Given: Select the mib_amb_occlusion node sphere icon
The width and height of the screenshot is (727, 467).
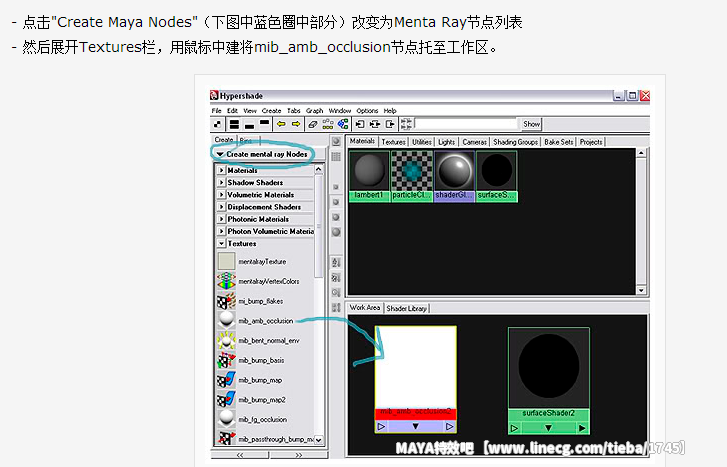Looking at the screenshot, I should click(x=226, y=320).
